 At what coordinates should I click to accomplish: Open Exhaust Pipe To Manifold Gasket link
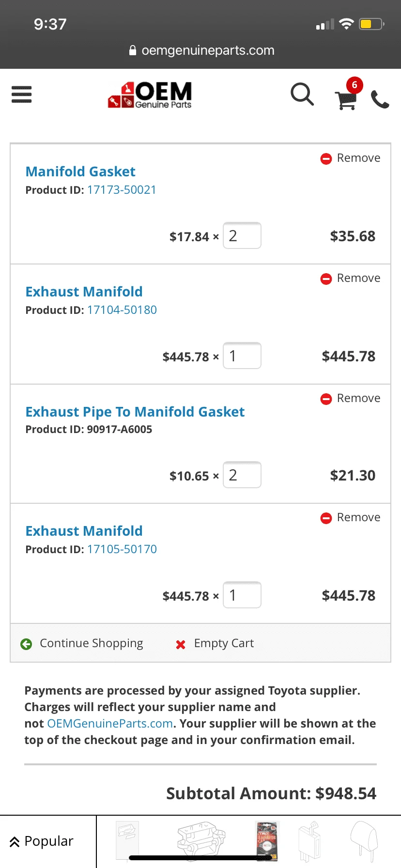tap(135, 412)
